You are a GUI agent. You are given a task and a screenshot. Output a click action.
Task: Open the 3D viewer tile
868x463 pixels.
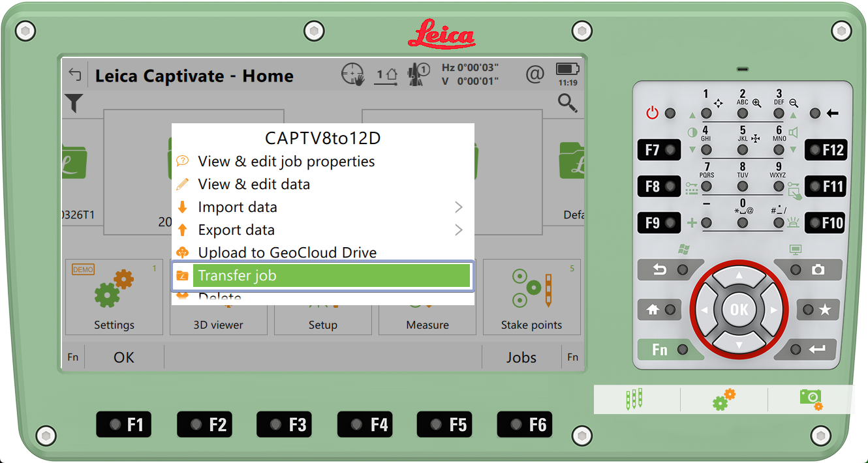(x=219, y=320)
